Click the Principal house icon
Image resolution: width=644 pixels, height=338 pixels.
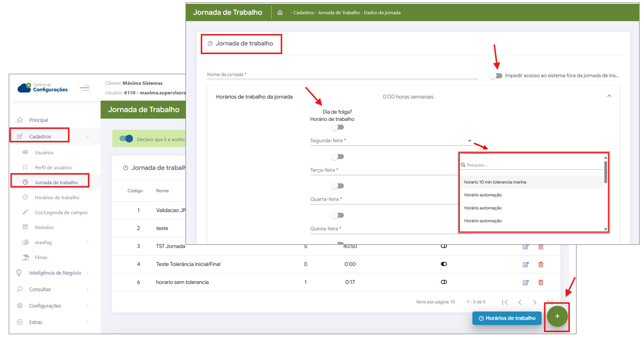(x=20, y=120)
